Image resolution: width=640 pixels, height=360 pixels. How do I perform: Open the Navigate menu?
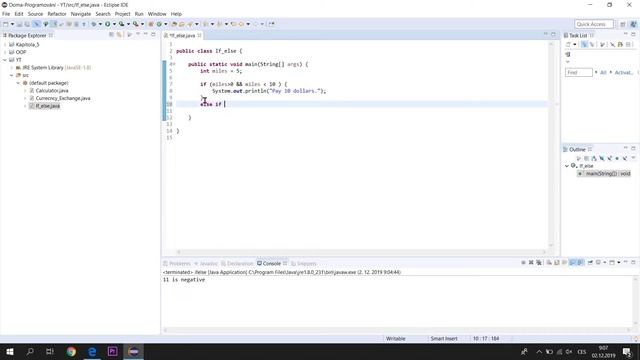point(81,14)
